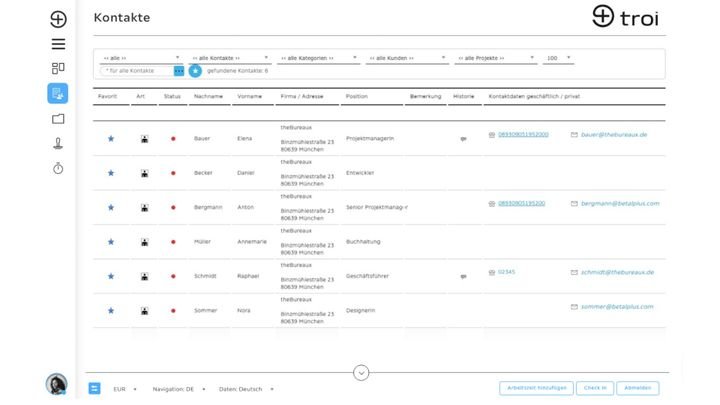Click Schmidt's phone number 02345

[506, 272]
